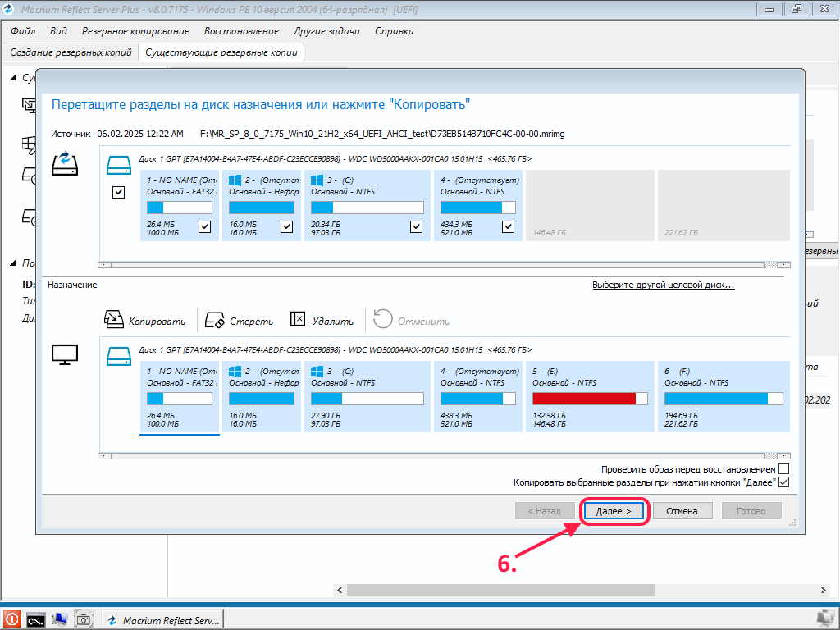
Task: Click the Стереть (erase) eraser icon
Action: point(214,321)
